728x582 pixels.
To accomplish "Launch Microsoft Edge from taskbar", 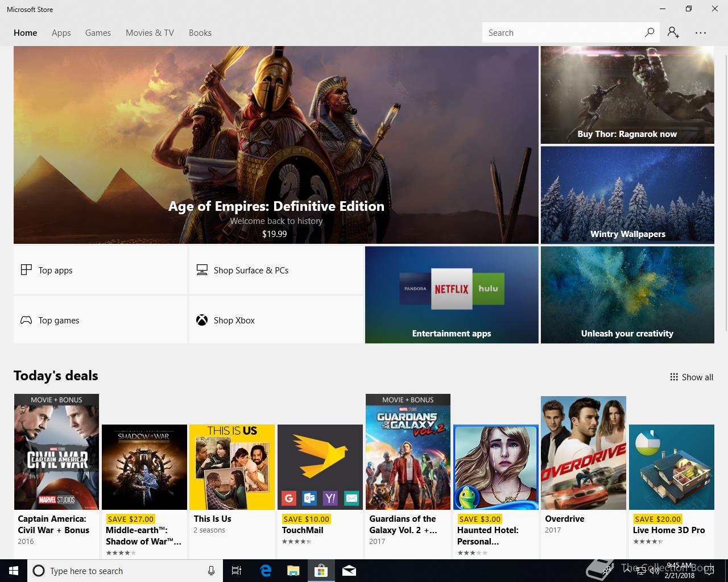I will pos(265,571).
